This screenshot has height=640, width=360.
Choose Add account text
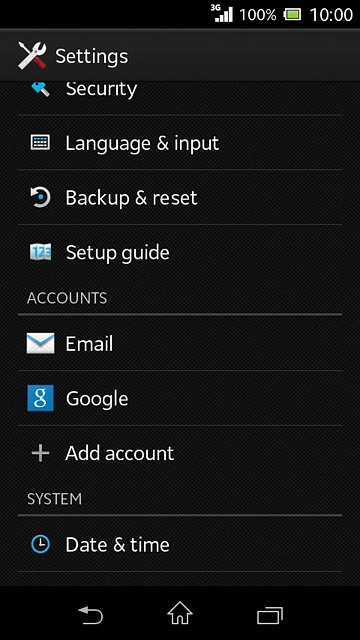(x=120, y=453)
